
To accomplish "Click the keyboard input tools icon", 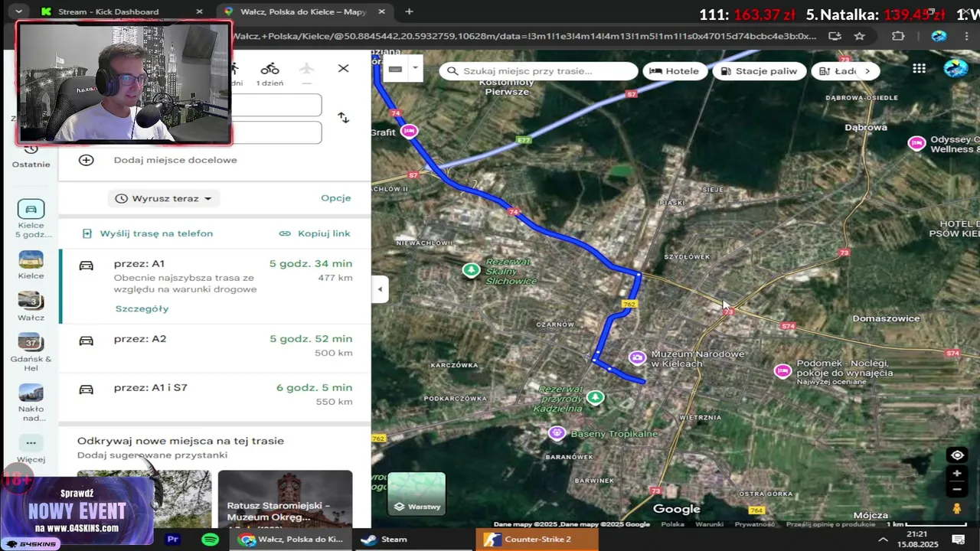I will click(x=395, y=69).
